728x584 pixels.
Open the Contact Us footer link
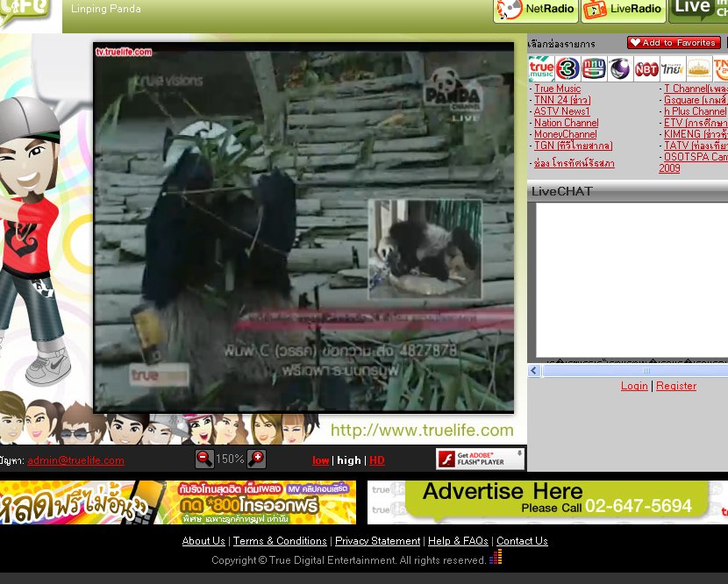click(522, 541)
